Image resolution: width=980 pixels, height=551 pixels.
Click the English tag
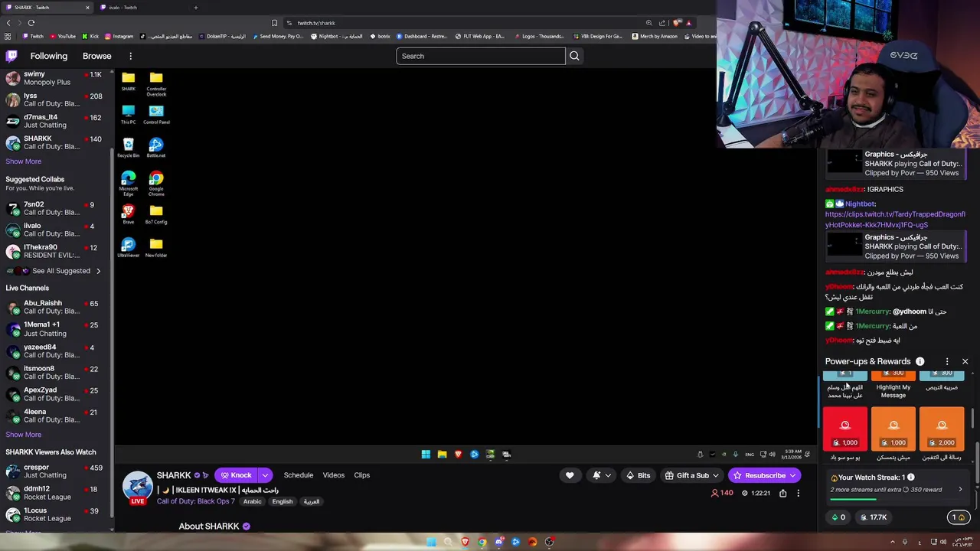283,502
